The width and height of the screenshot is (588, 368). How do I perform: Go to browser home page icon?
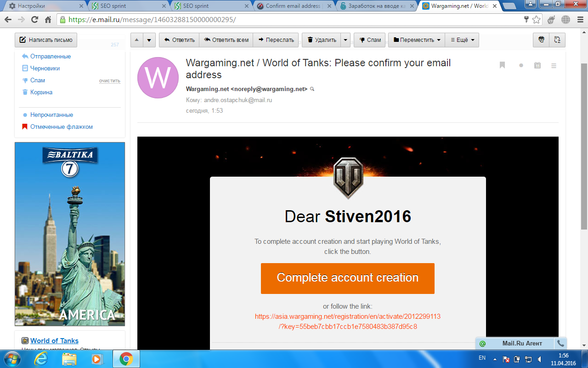click(48, 20)
